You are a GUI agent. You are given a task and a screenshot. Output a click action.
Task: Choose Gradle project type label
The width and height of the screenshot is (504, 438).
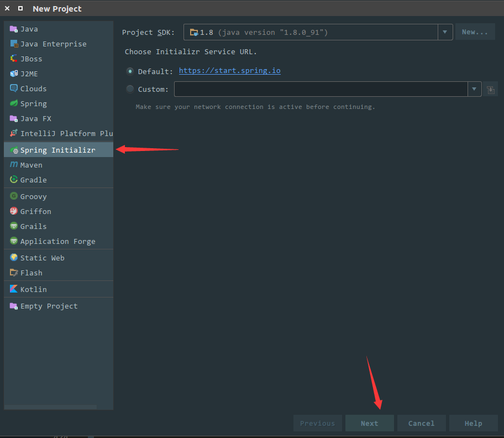pyautogui.click(x=33, y=180)
